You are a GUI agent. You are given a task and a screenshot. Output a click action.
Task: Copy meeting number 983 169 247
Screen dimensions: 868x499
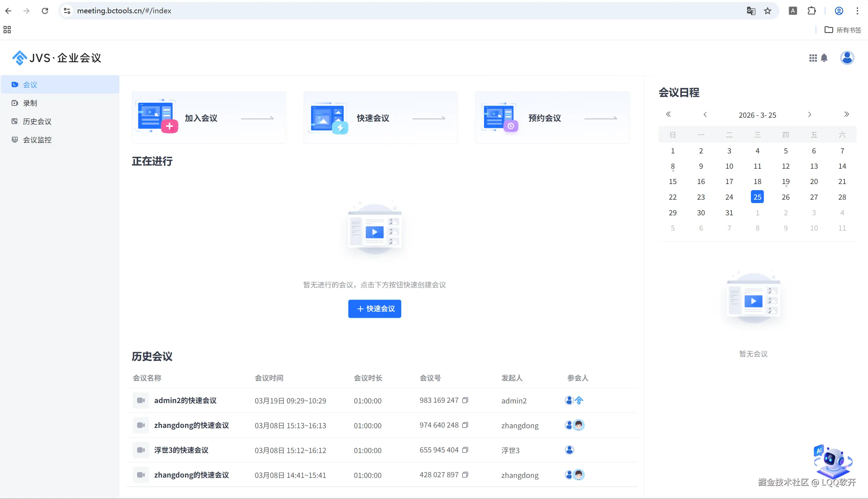tap(465, 400)
